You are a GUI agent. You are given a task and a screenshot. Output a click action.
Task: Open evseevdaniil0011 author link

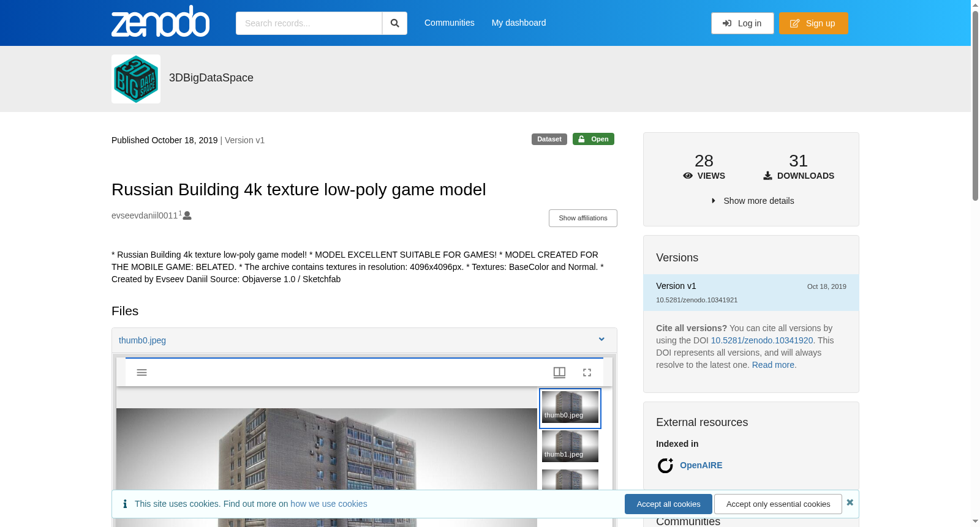tap(145, 215)
